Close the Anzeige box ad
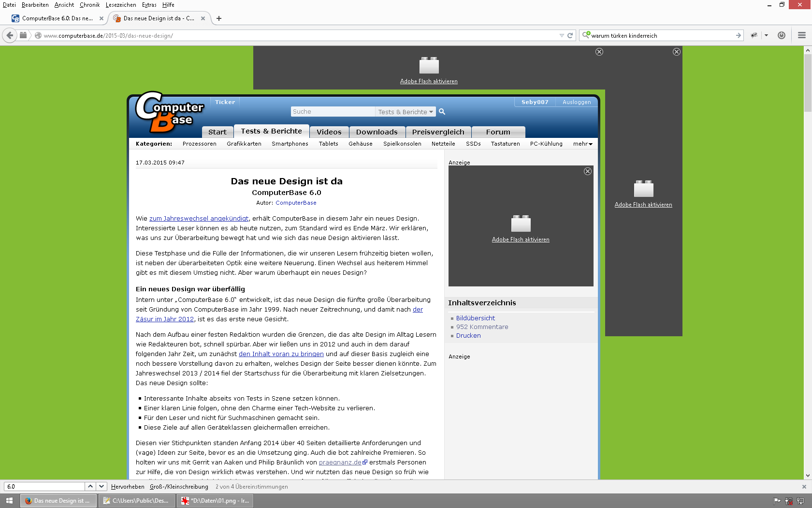The image size is (812, 508). tap(588, 171)
